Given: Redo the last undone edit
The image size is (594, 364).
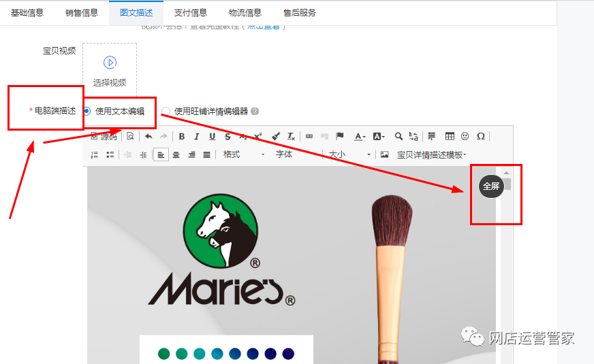Looking at the screenshot, I should coord(163,136).
